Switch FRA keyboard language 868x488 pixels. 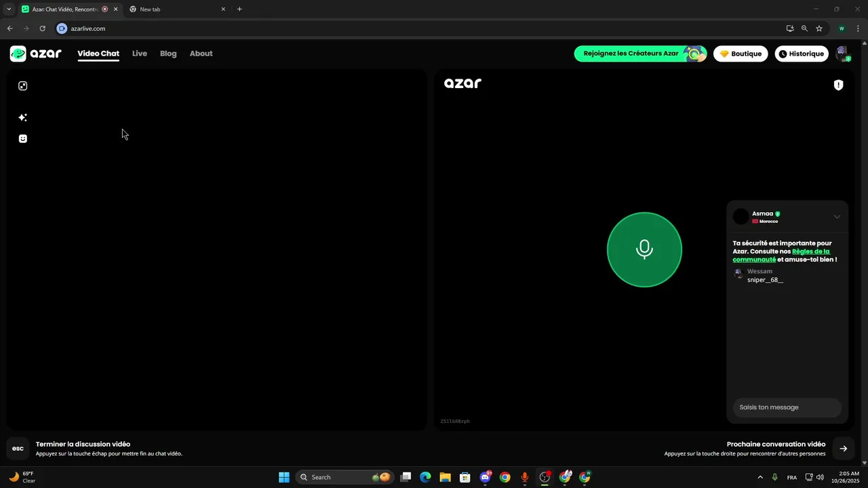[x=792, y=477]
